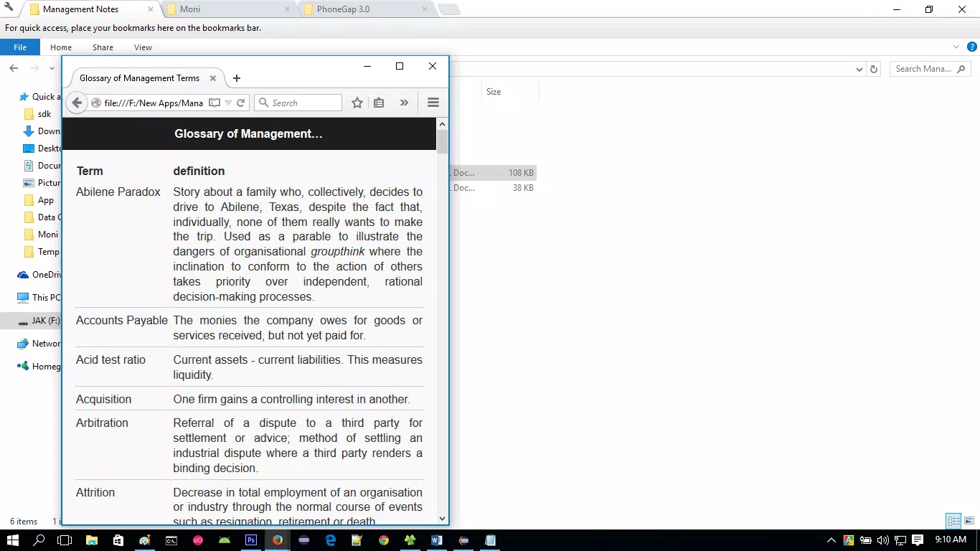Bookmark this page with star icon
Viewport: 980px width, 551px height.
point(357,103)
